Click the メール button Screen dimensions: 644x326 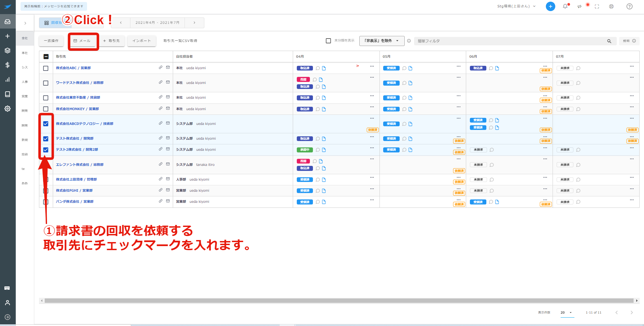click(x=82, y=41)
